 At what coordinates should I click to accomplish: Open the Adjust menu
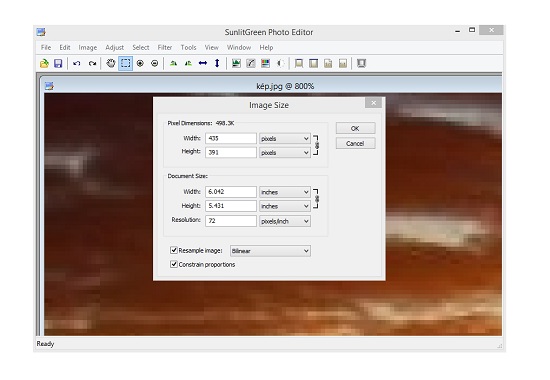[115, 47]
